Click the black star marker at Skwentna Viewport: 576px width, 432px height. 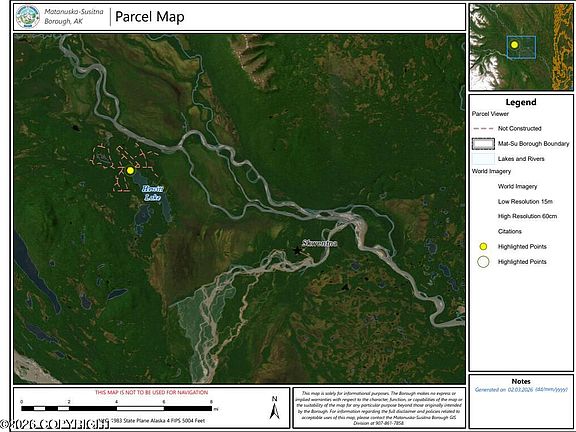[296, 251]
